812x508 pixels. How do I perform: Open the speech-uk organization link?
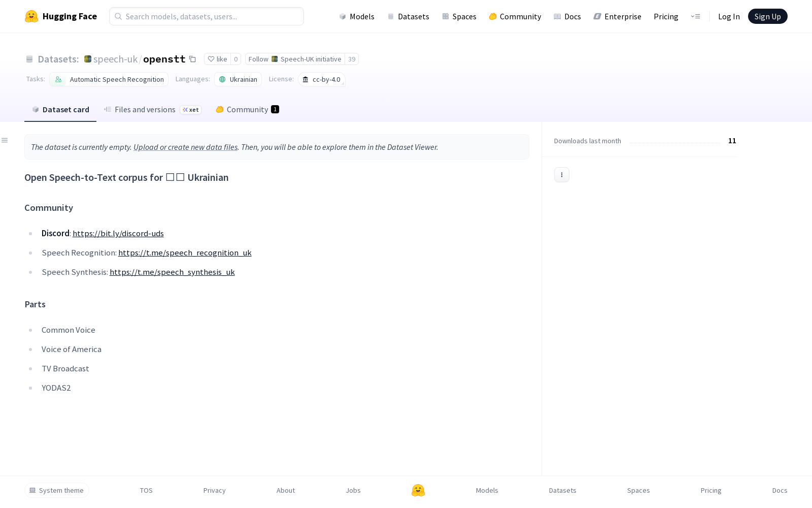coord(115,59)
